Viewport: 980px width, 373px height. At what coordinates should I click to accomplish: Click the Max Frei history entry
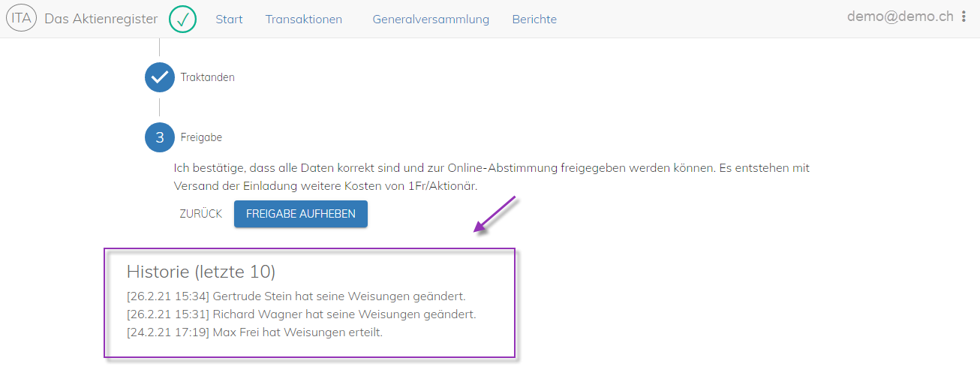click(x=254, y=332)
